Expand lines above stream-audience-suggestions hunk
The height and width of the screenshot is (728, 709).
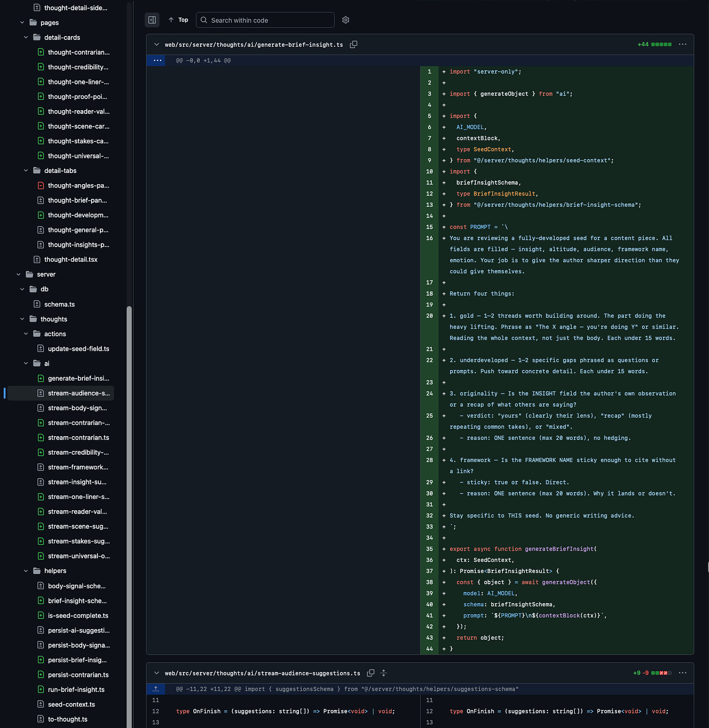point(156,689)
